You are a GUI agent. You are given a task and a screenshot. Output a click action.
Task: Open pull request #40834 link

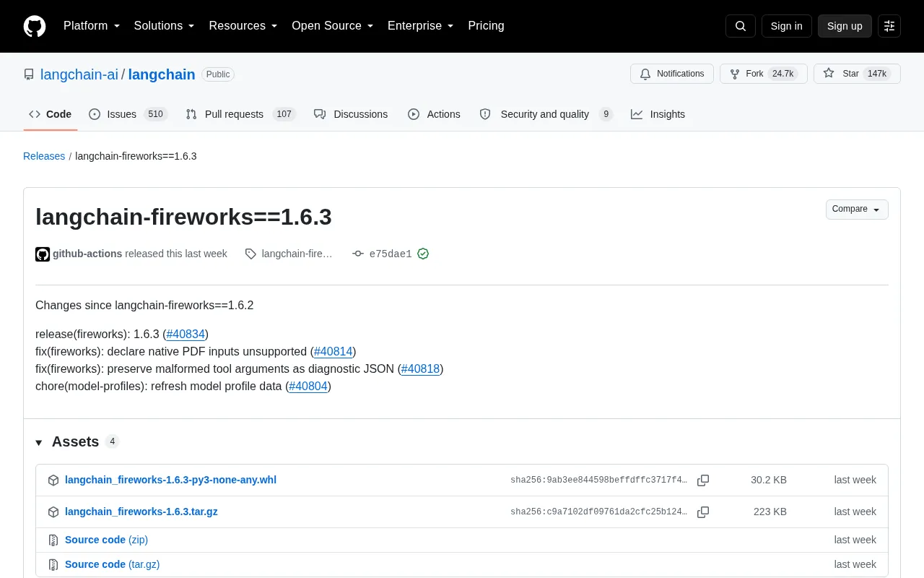186,334
